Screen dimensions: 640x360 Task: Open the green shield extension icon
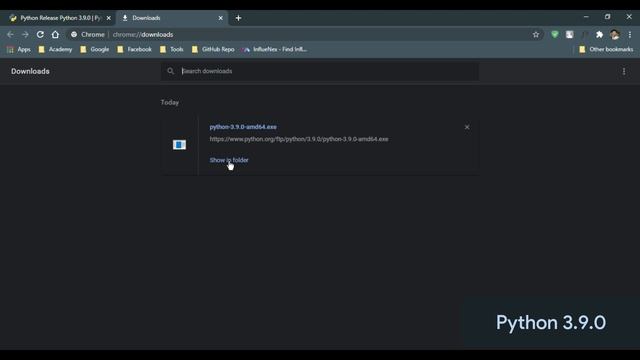tap(555, 35)
